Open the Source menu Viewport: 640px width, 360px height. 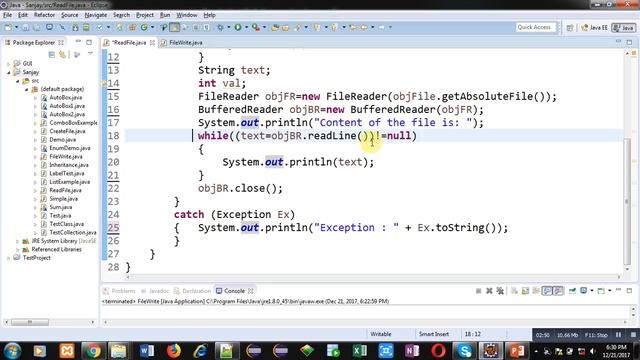pyautogui.click(x=69, y=15)
